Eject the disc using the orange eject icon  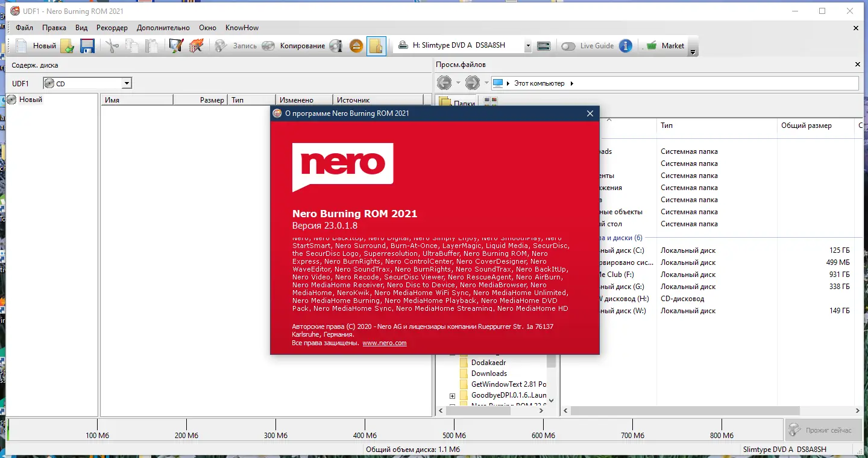click(356, 45)
